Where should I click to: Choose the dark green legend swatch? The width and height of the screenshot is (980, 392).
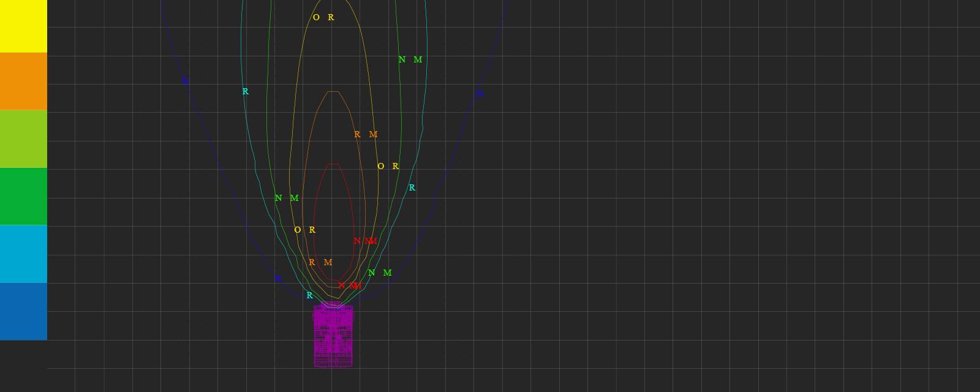(x=23, y=197)
